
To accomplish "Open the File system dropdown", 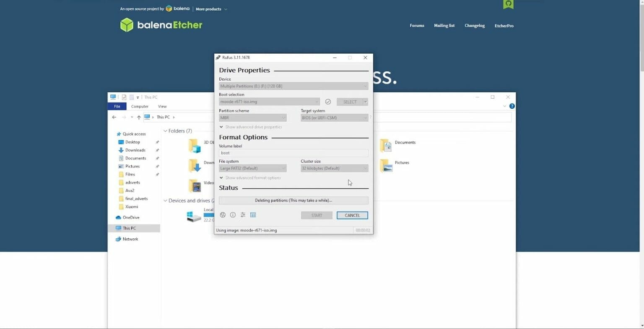I will coord(252,168).
